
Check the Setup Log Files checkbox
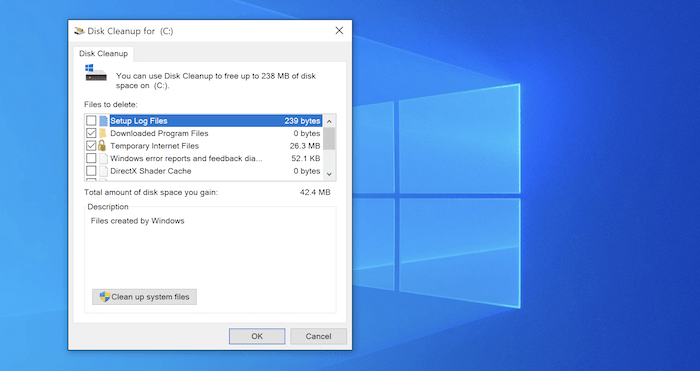91,121
